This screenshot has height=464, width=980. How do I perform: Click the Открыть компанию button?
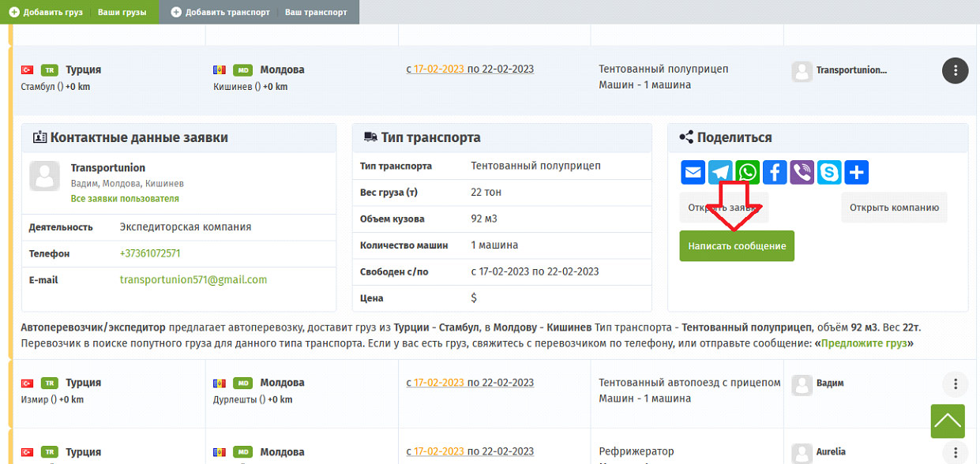pos(894,208)
